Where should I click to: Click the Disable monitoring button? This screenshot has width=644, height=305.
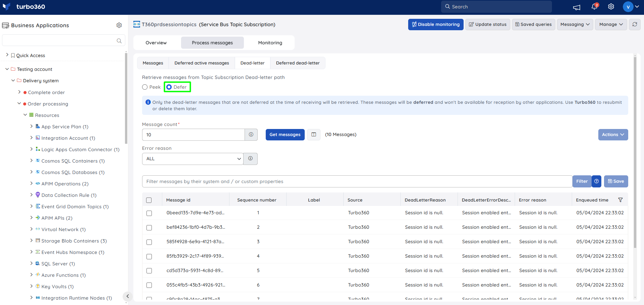(436, 25)
